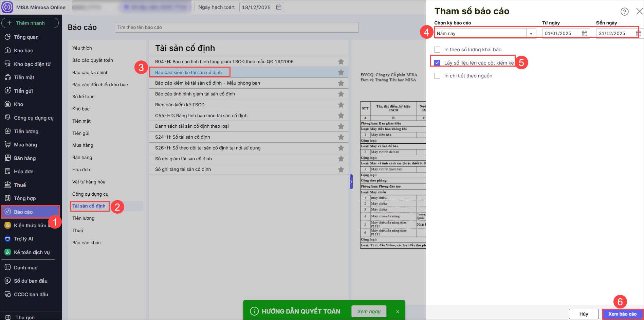The width and height of the screenshot is (644, 320).
Task: Select the Công cụ dụng cụ report category
Action: (x=90, y=194)
